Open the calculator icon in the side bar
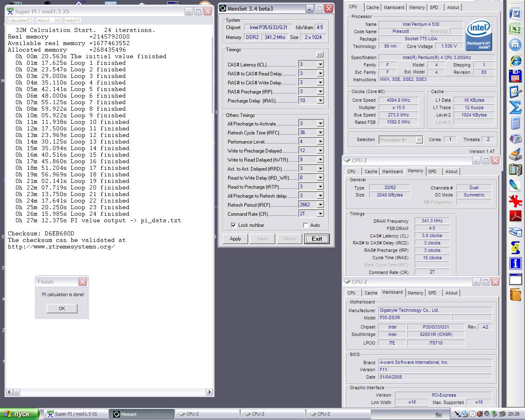525x420 pixels. tap(515, 123)
